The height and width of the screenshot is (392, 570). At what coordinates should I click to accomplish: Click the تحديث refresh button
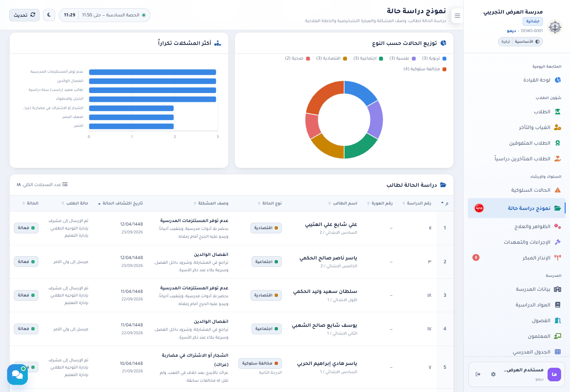pos(24,15)
